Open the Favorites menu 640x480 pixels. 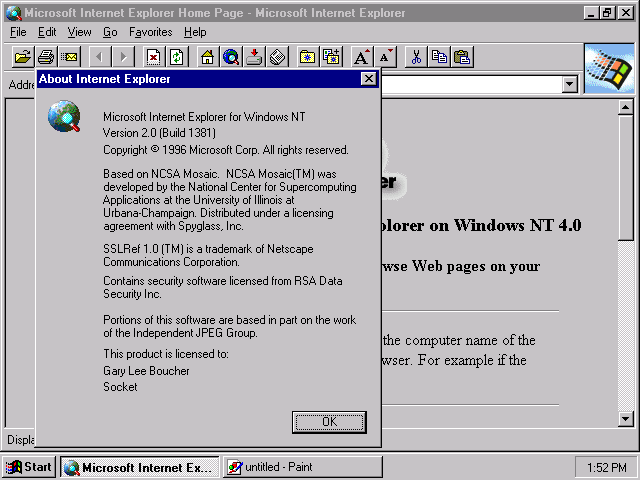pyautogui.click(x=151, y=32)
